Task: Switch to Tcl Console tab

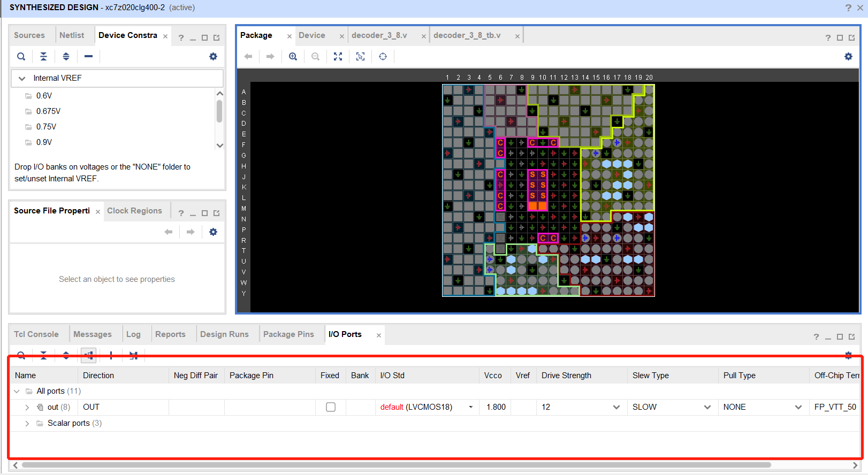Action: pos(36,334)
